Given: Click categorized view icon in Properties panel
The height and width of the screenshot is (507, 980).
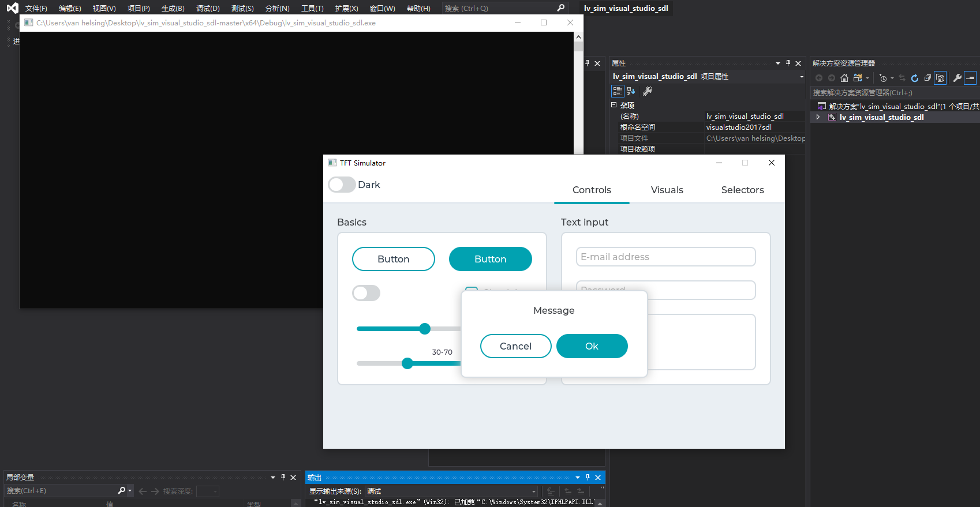Looking at the screenshot, I should [x=618, y=91].
